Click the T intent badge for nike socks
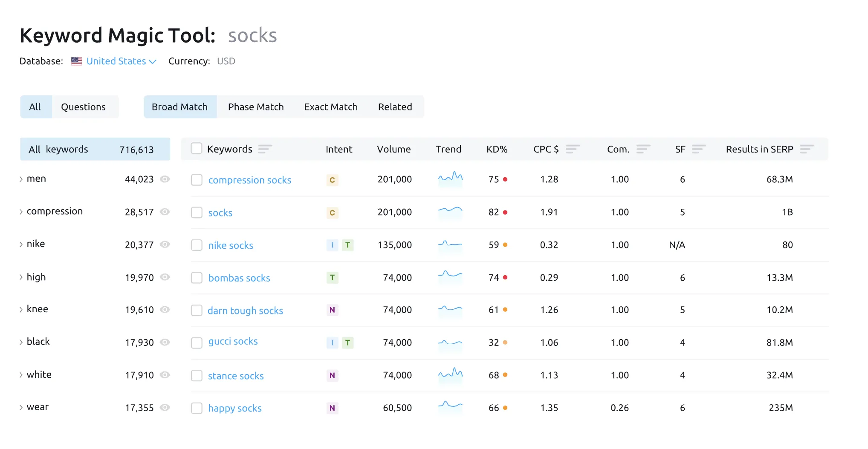The width and height of the screenshot is (868, 449). [x=347, y=245]
